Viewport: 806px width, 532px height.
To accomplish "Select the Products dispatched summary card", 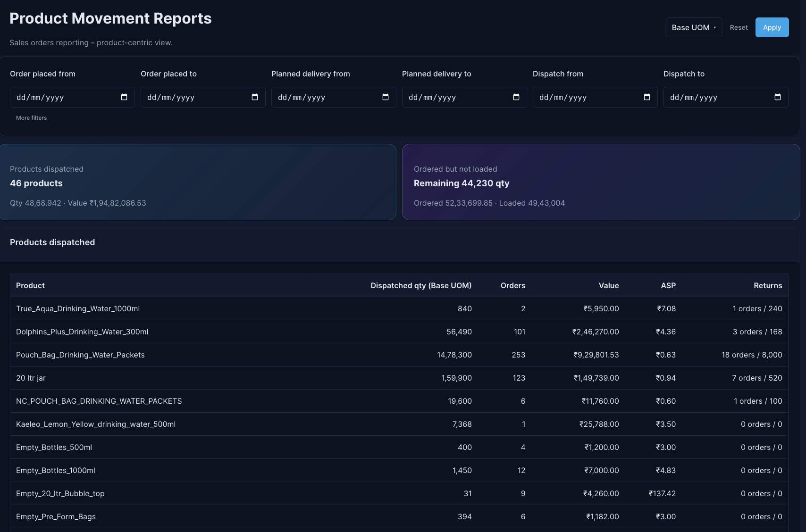I will pyautogui.click(x=198, y=182).
